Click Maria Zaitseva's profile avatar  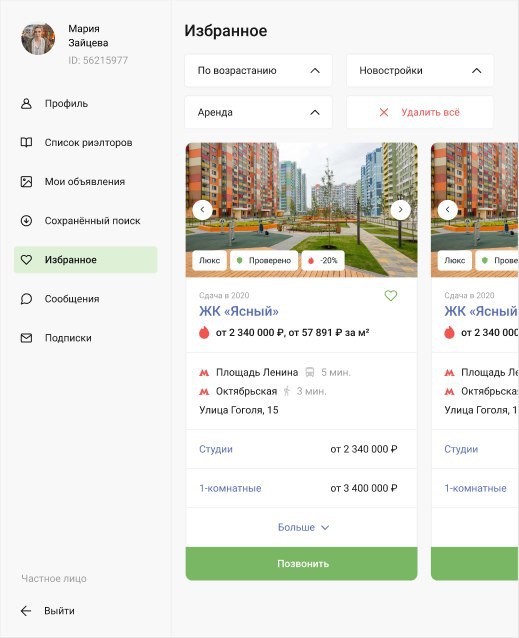(x=38, y=39)
